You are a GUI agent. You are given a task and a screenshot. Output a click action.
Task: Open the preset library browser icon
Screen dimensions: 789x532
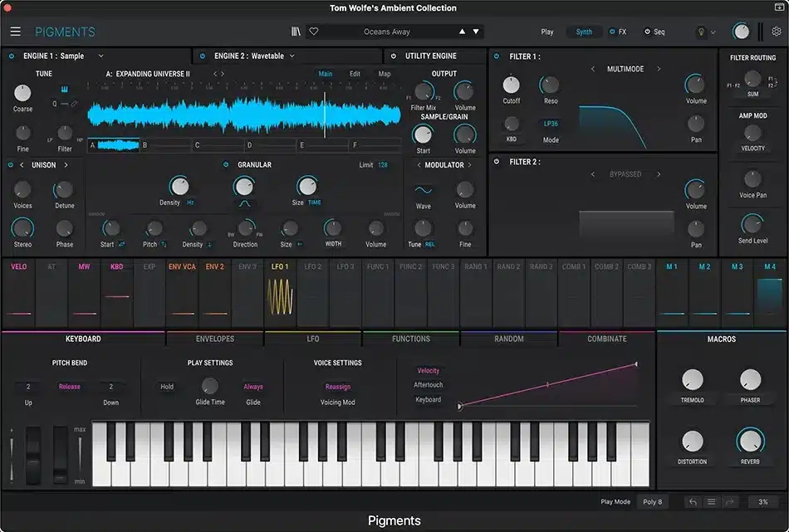296,32
